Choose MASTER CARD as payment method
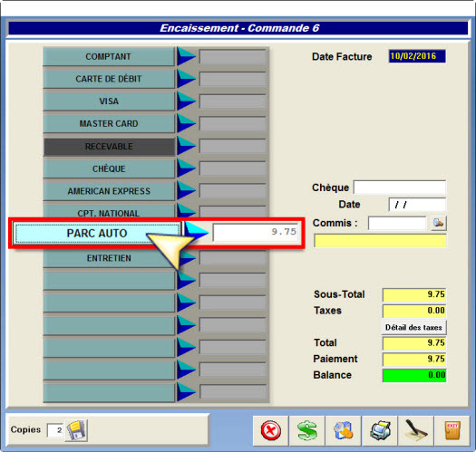476x452 pixels. click(109, 123)
